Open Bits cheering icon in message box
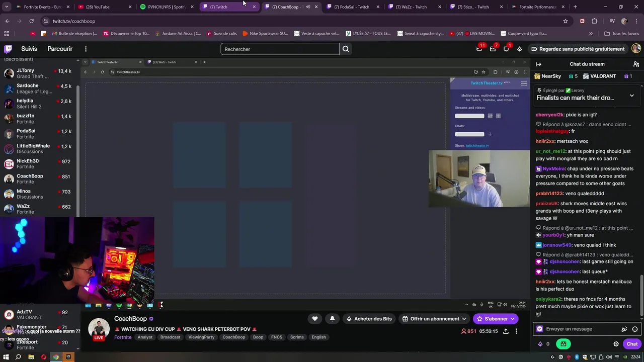644x362 pixels. click(624, 329)
